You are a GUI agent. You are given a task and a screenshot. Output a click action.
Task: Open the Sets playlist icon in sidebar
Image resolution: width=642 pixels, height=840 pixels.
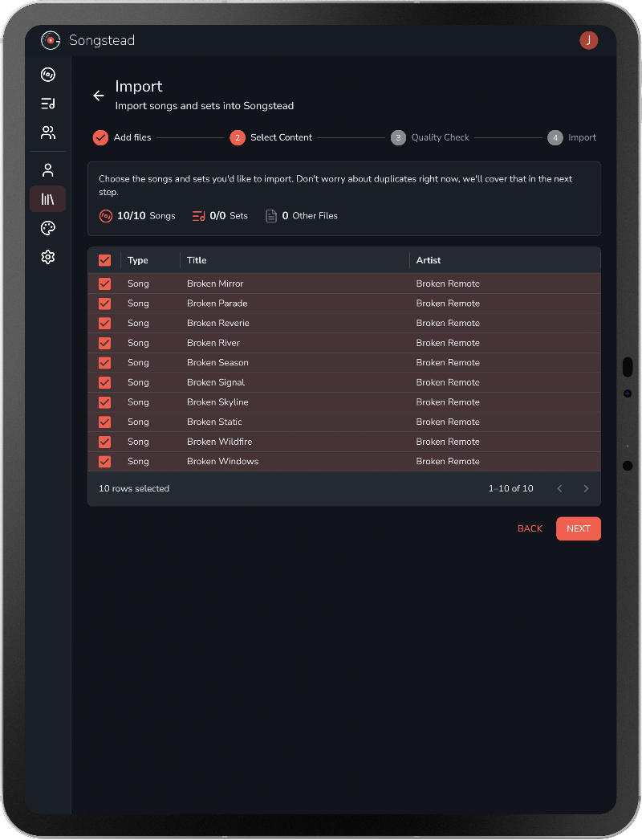point(47,104)
